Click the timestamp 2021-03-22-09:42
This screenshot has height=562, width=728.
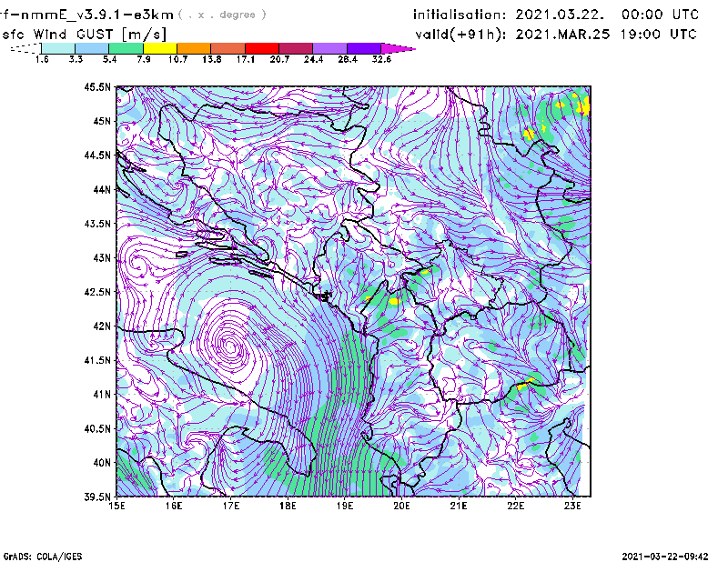click(x=665, y=557)
